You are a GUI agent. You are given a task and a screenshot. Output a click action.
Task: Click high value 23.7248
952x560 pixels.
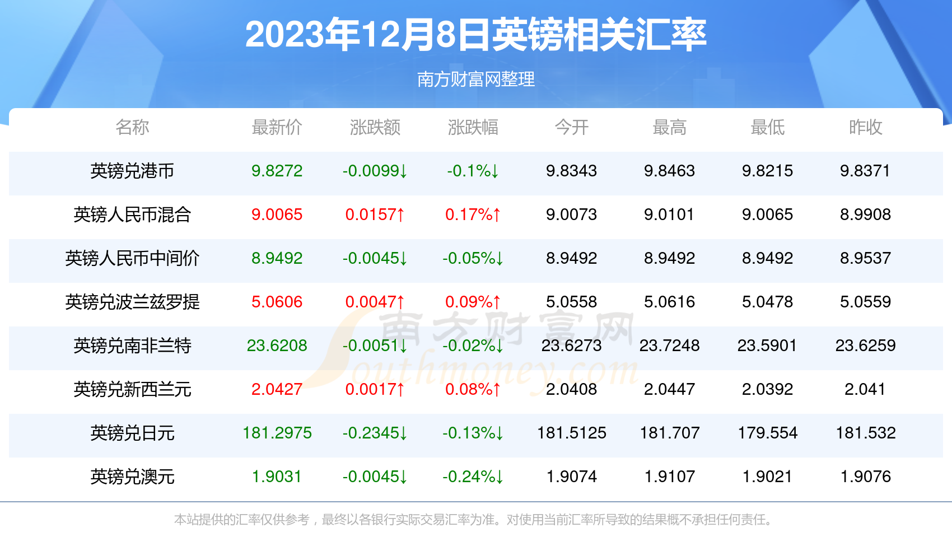pyautogui.click(x=669, y=346)
